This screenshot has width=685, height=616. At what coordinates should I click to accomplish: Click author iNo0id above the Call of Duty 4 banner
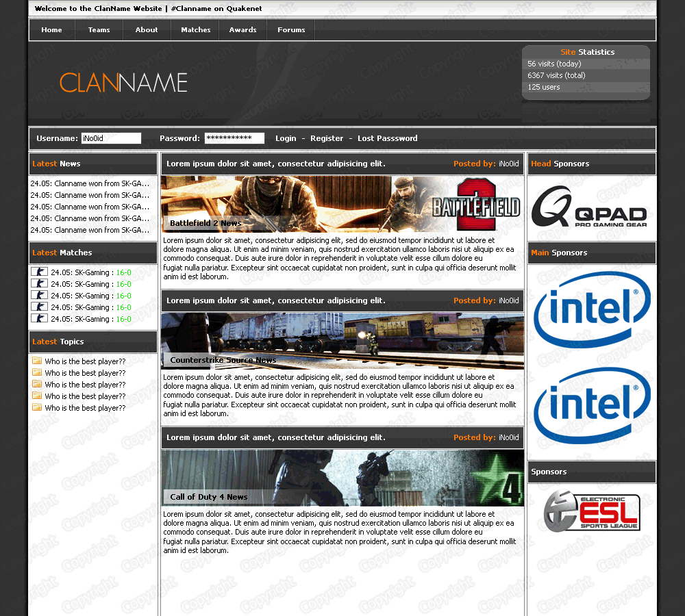[508, 437]
